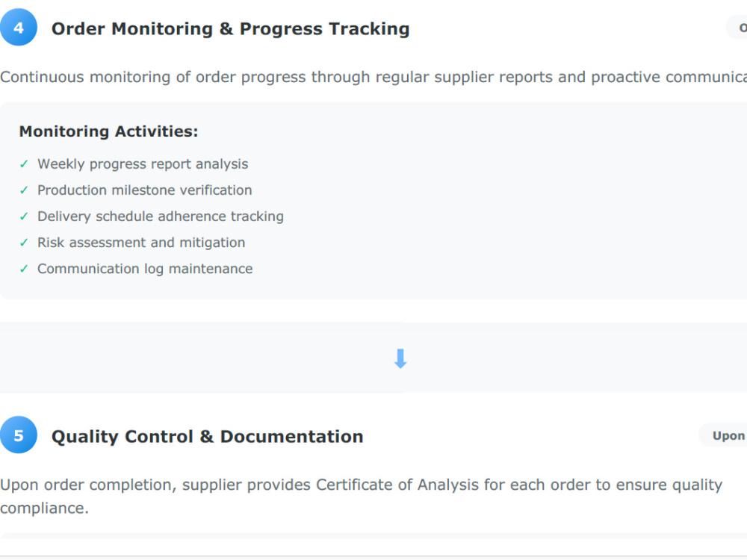Click checkmark beside Communication log maintenance
This screenshot has height=560, width=747.
click(24, 269)
